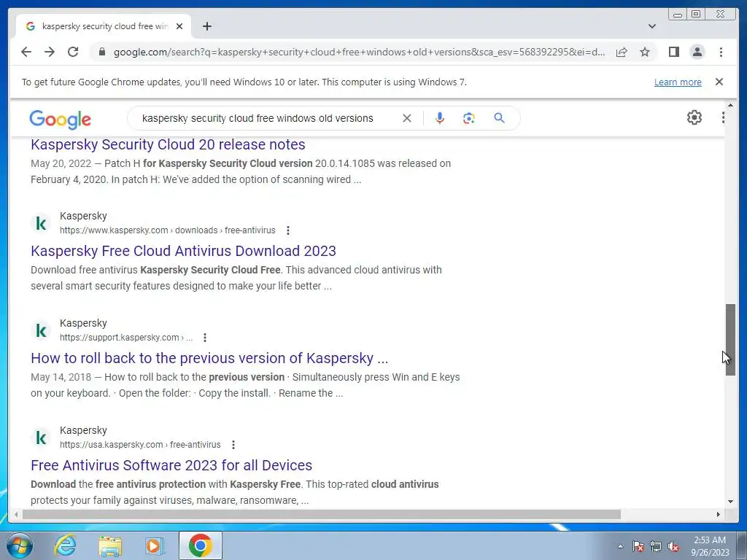Click the scroll left arrow at bottom
The height and width of the screenshot is (560, 747).
[x=16, y=514]
